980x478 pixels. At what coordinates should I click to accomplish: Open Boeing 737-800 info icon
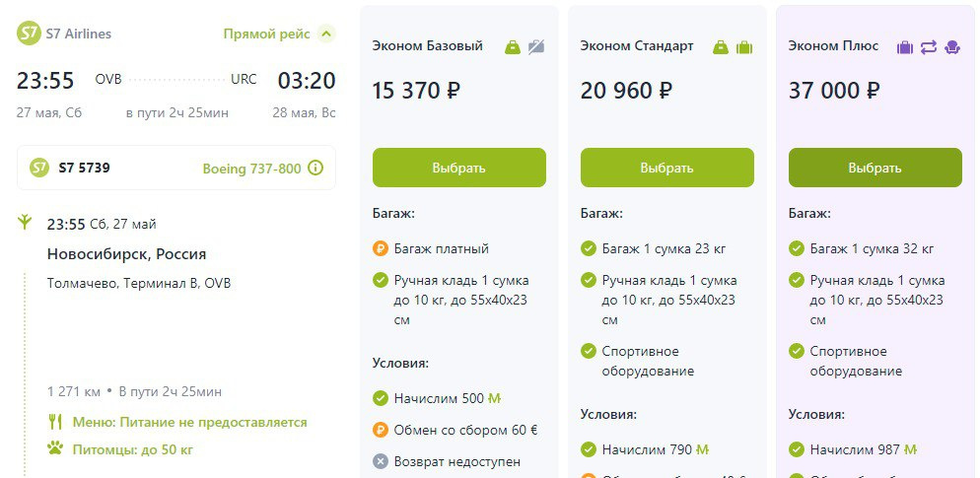[x=315, y=169]
